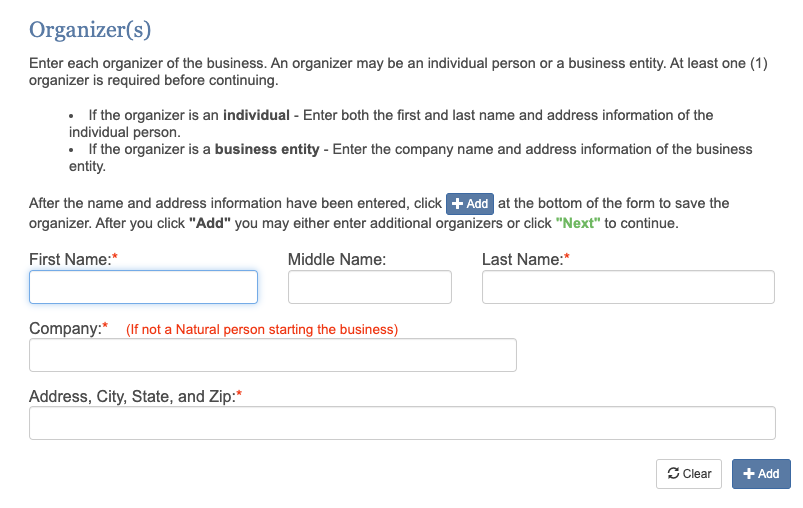The height and width of the screenshot is (508, 803).
Task: Click the bold "business entity" text
Action: [x=267, y=149]
